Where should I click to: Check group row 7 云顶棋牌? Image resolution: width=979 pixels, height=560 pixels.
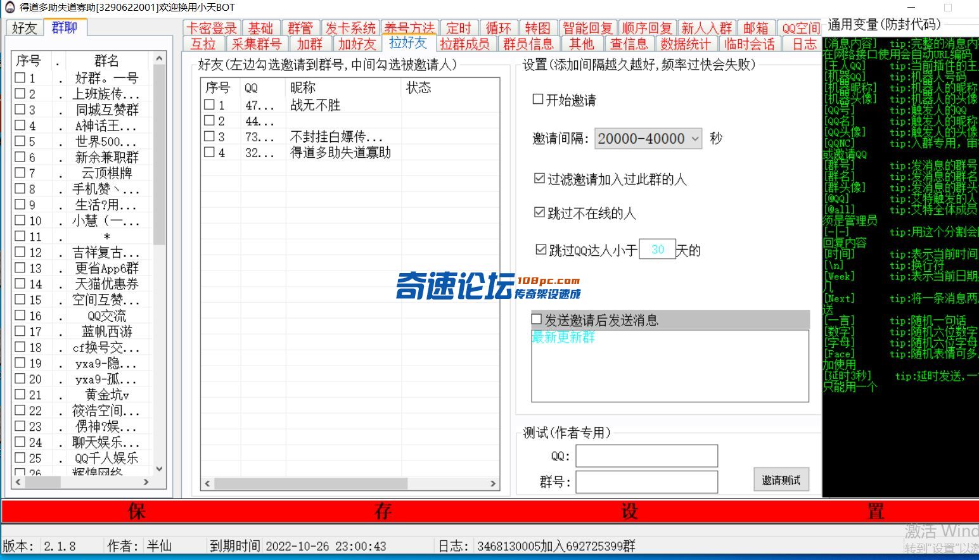(x=20, y=173)
